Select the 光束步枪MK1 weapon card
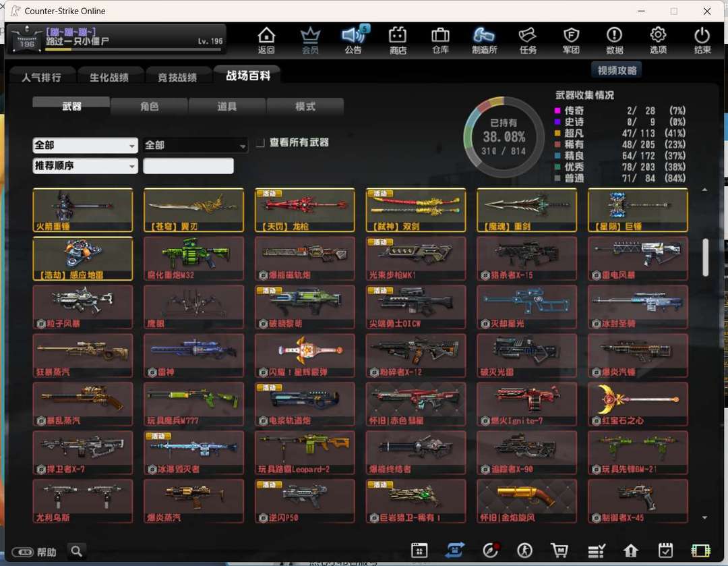This screenshot has width=728, height=566. 415,258
